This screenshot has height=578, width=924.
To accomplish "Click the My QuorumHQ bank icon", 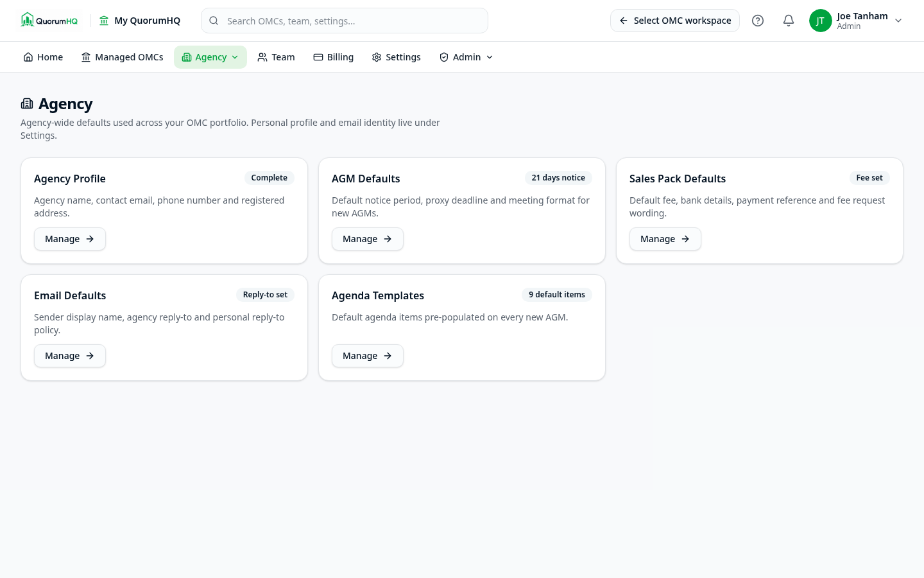I will coord(104,21).
